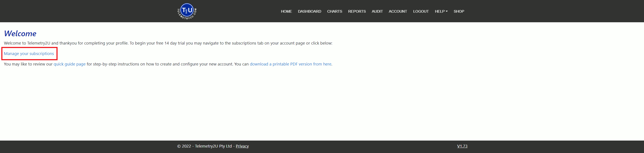Click the Welcome heading text
Screen dimensions: 644x153
20,33
